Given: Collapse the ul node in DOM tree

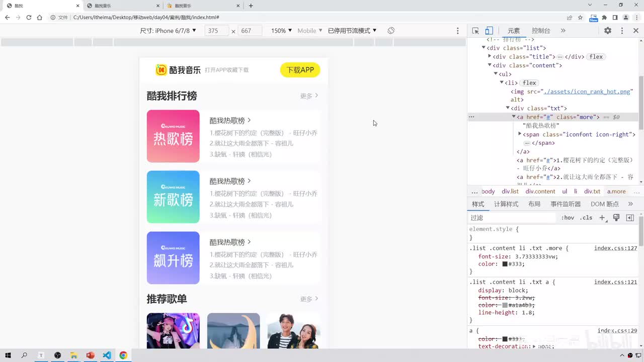Looking at the screenshot, I should [x=496, y=74].
